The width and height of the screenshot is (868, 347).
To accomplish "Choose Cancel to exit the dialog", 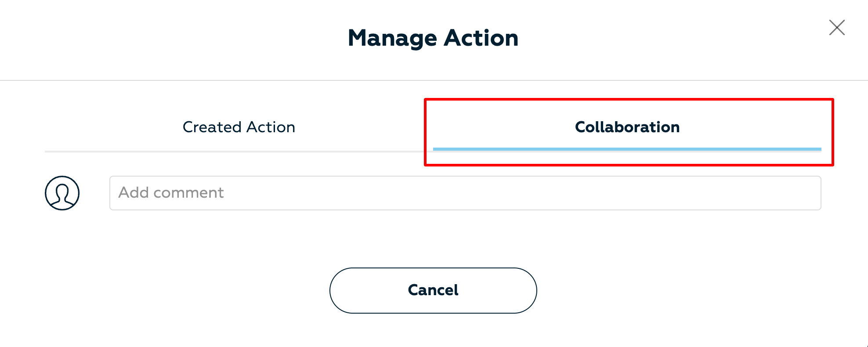I will (433, 290).
